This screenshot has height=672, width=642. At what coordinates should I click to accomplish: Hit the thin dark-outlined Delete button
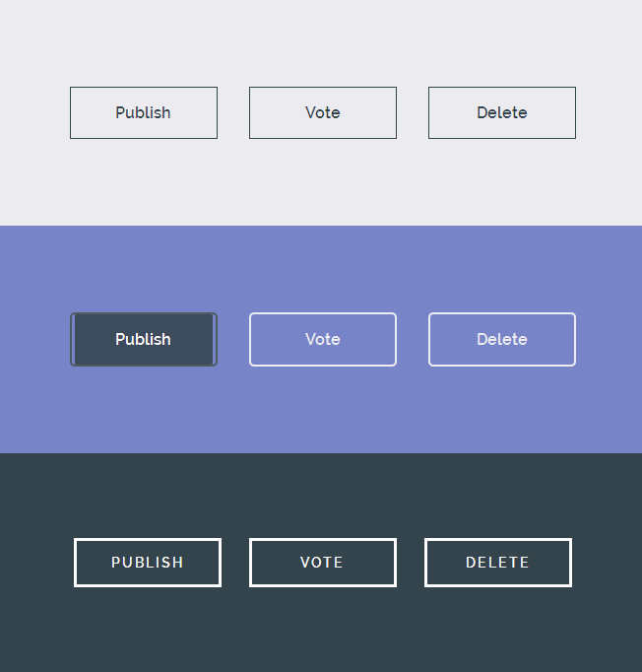pyautogui.click(x=502, y=112)
